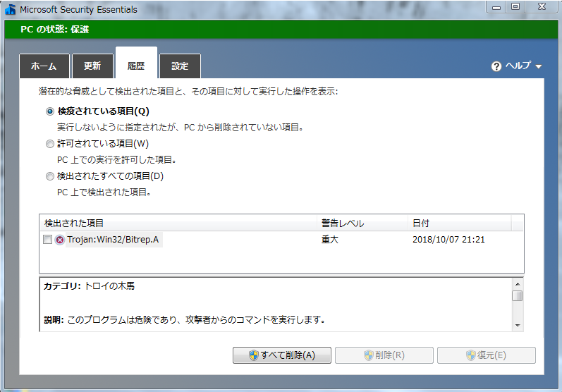Click the red threat icon beside Trojan:Win32/Bitrep.A
Screen dimensions: 562x392
(x=60, y=240)
